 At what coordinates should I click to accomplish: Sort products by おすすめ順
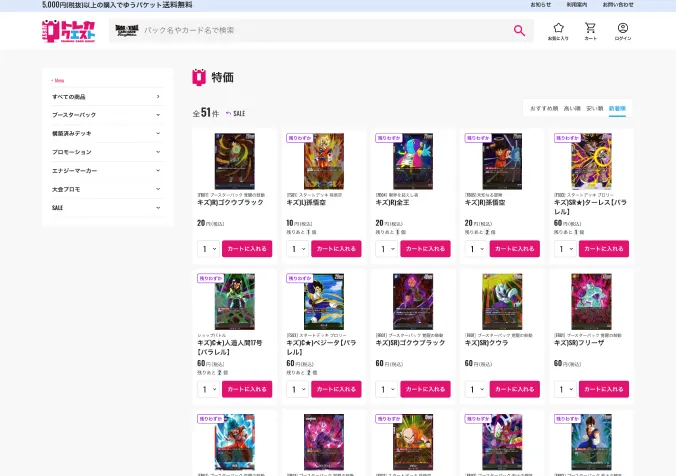(x=544, y=107)
